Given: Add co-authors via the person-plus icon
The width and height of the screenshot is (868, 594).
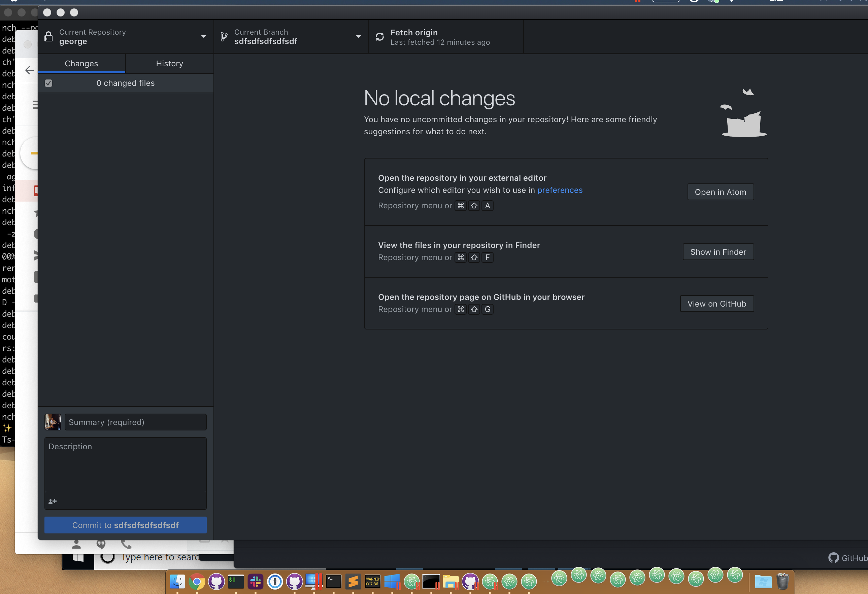Looking at the screenshot, I should [53, 501].
